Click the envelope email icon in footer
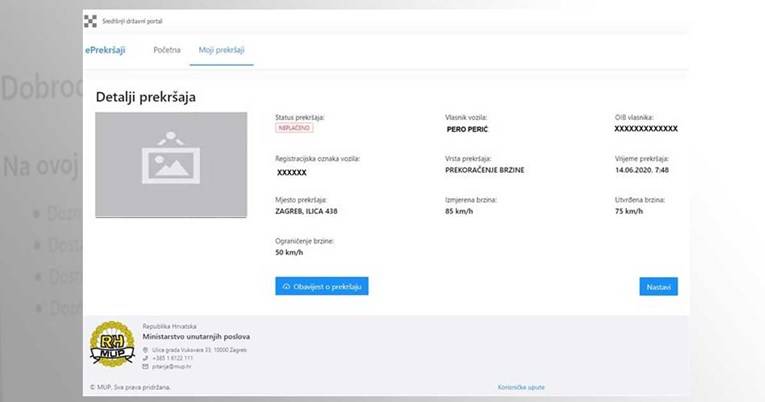This screenshot has width=765, height=402. (x=146, y=367)
